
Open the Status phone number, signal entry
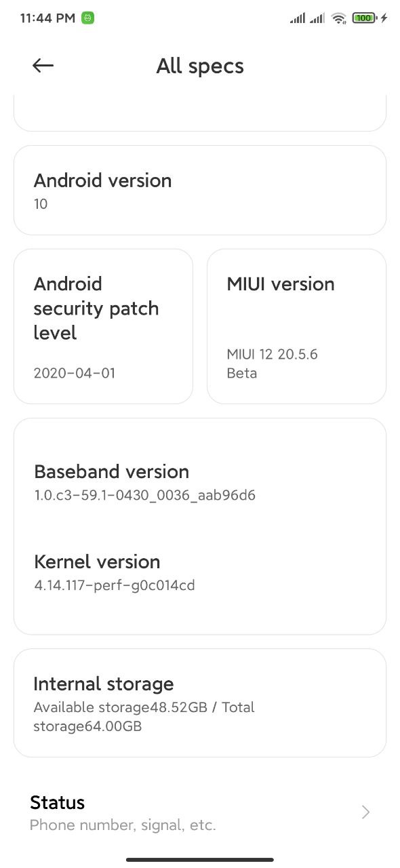coord(200,812)
